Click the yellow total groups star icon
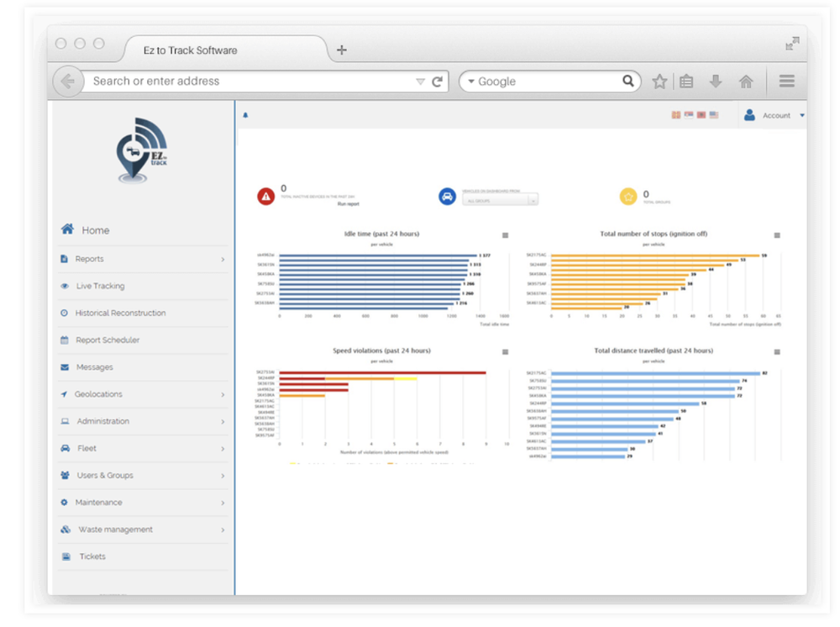The image size is (840, 627). tap(628, 196)
